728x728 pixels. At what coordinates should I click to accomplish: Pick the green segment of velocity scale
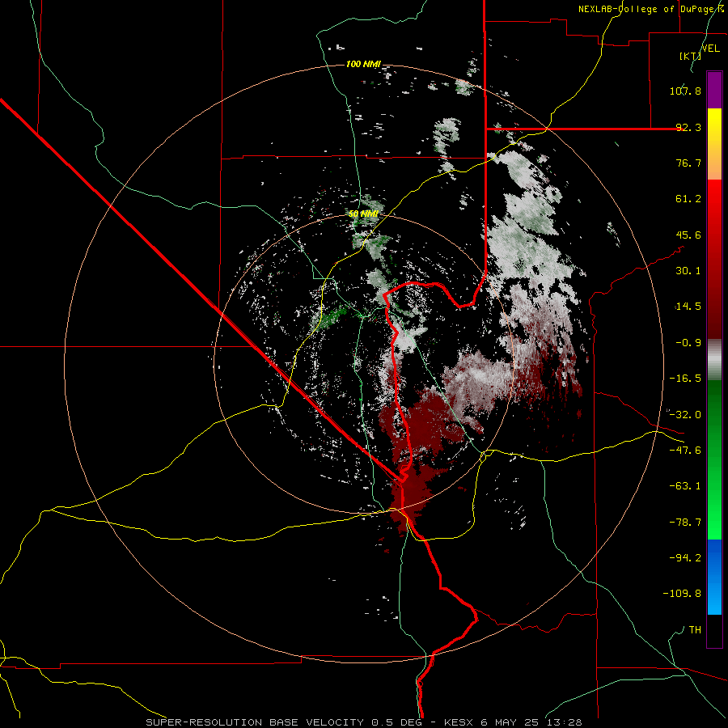tap(714, 459)
